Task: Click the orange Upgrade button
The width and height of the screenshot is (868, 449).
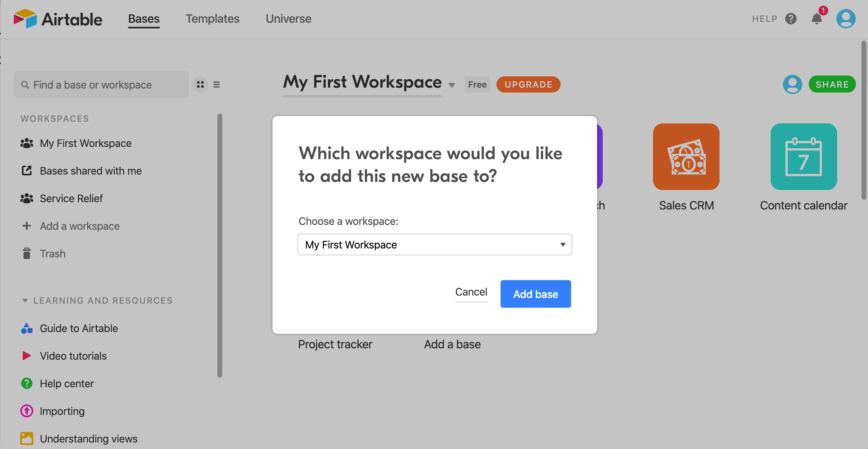Action: coord(528,84)
